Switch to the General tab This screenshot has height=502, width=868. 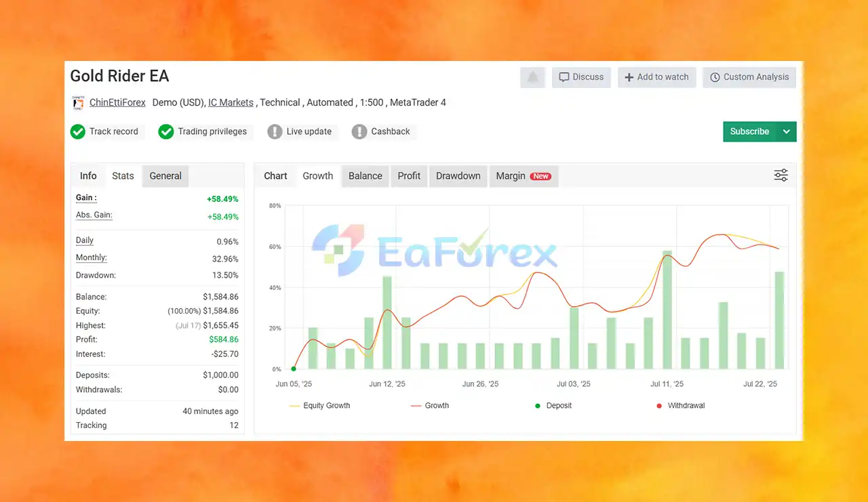click(x=165, y=175)
